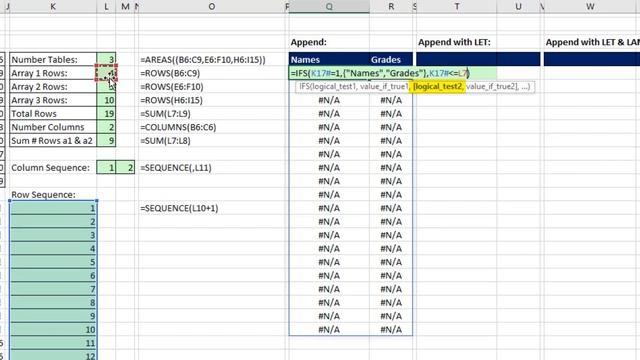Click the =ROWS(E6:F10) formula text
The image size is (640, 360).
[x=172, y=87]
